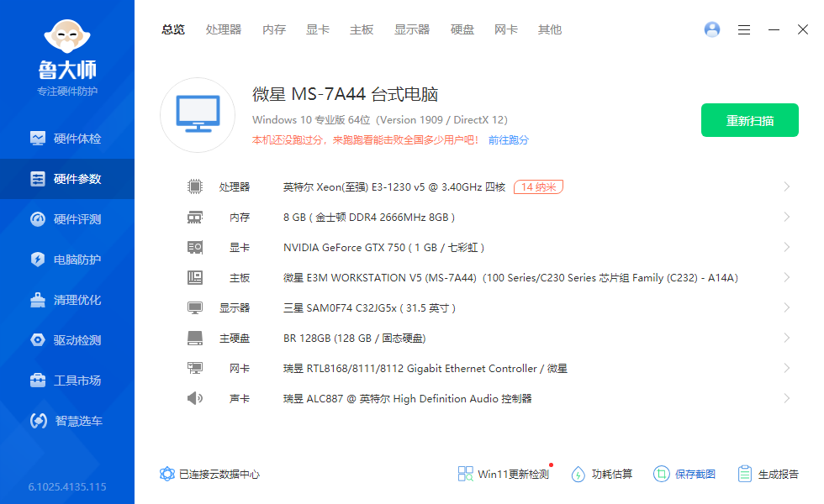The width and height of the screenshot is (824, 504).
Task: Open 工具市场 toolbox icon
Action: pyautogui.click(x=38, y=381)
